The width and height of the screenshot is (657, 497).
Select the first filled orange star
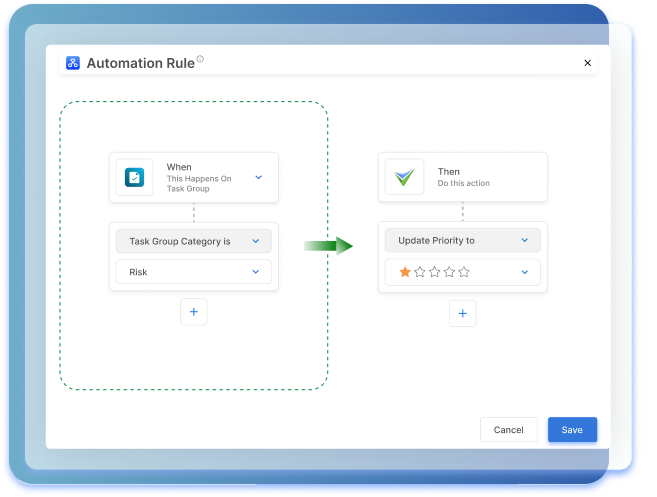pos(405,272)
